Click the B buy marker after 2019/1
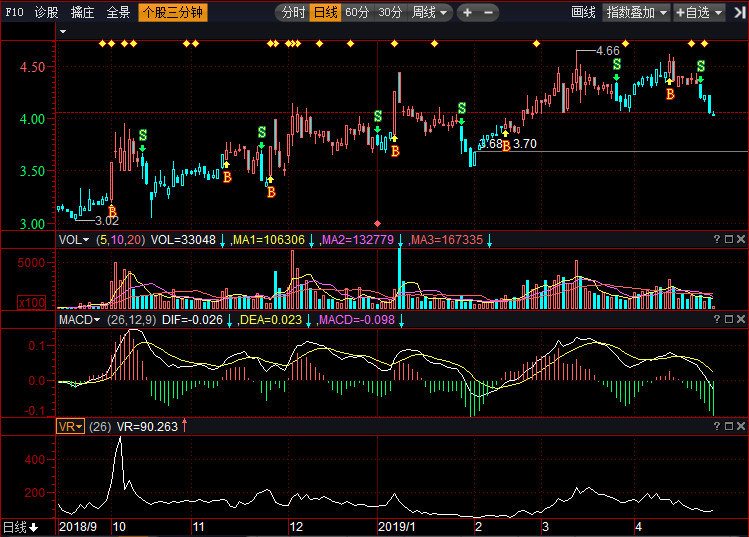The height and width of the screenshot is (537, 749). (x=395, y=151)
